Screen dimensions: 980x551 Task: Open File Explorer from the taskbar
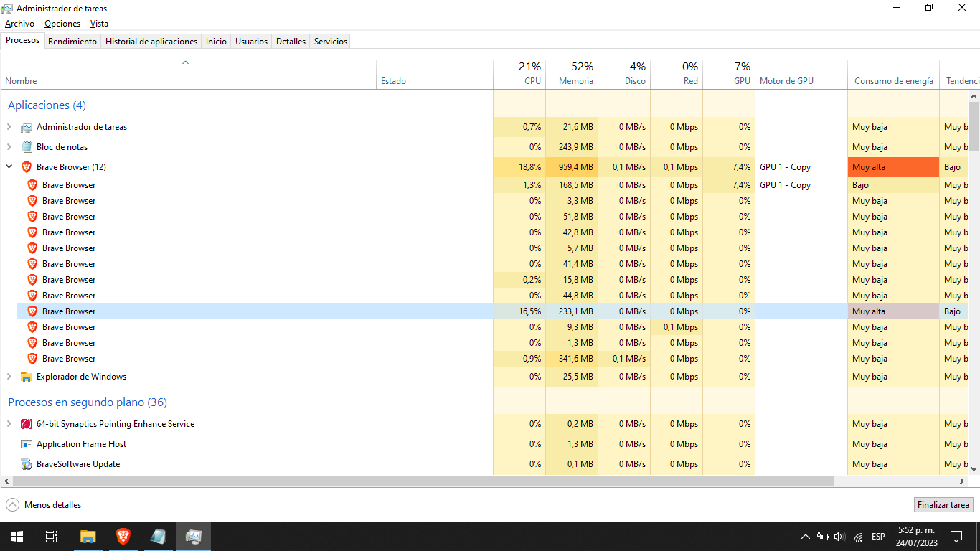(88, 537)
